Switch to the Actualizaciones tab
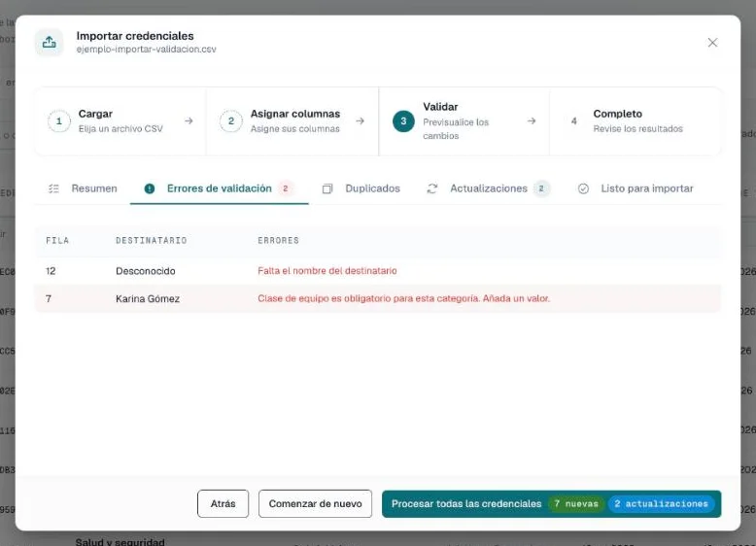The height and width of the screenshot is (546, 756). pos(489,188)
